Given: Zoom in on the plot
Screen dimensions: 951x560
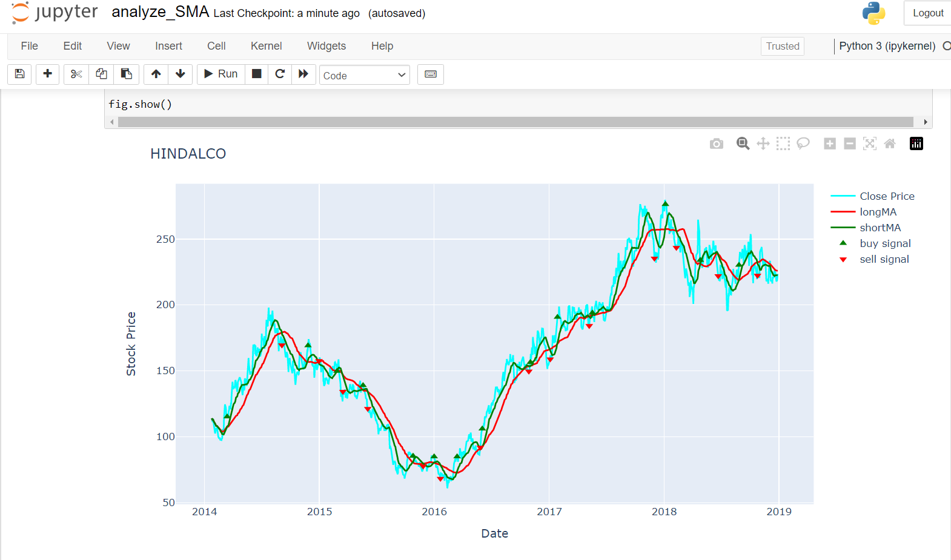Looking at the screenshot, I should pos(830,143).
